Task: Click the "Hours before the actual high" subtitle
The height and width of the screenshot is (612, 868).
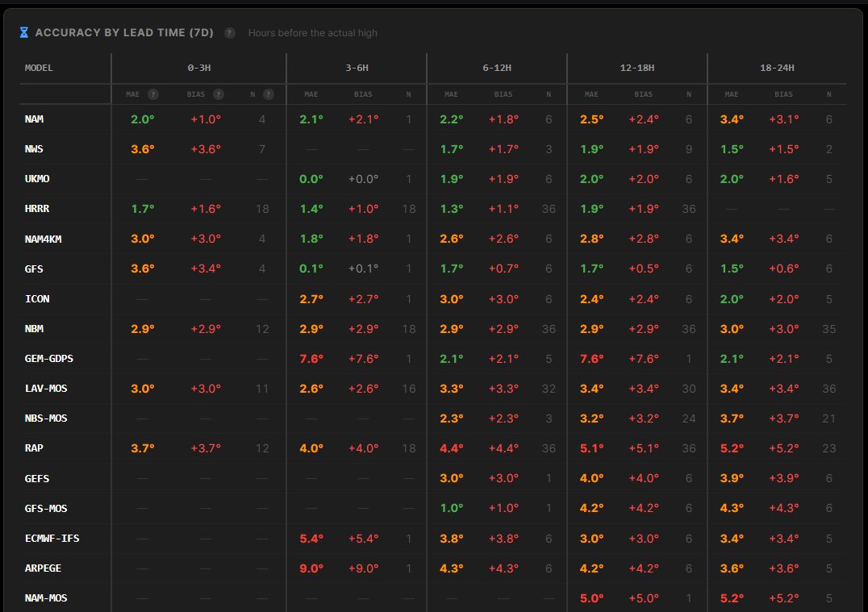Action: point(313,33)
